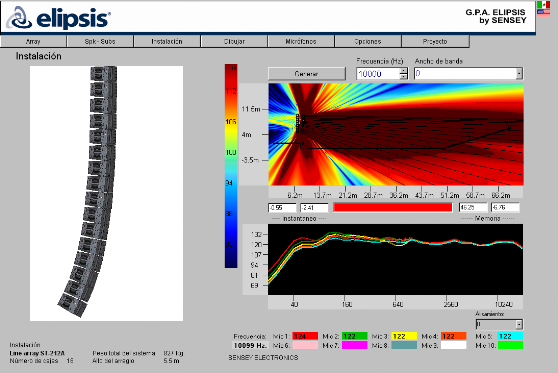Go to the Proyecto tab
The height and width of the screenshot is (373, 558).
(435, 41)
